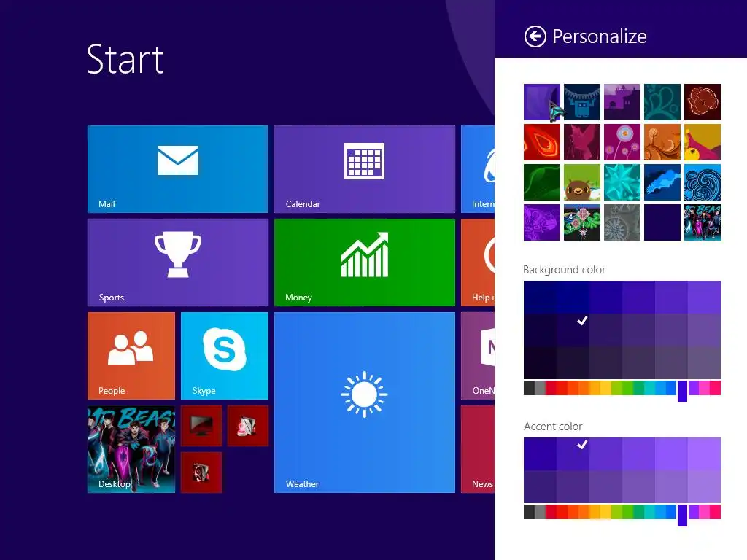747x560 pixels.
Task: Choose the orange swirl background pattern
Action: pos(662,142)
